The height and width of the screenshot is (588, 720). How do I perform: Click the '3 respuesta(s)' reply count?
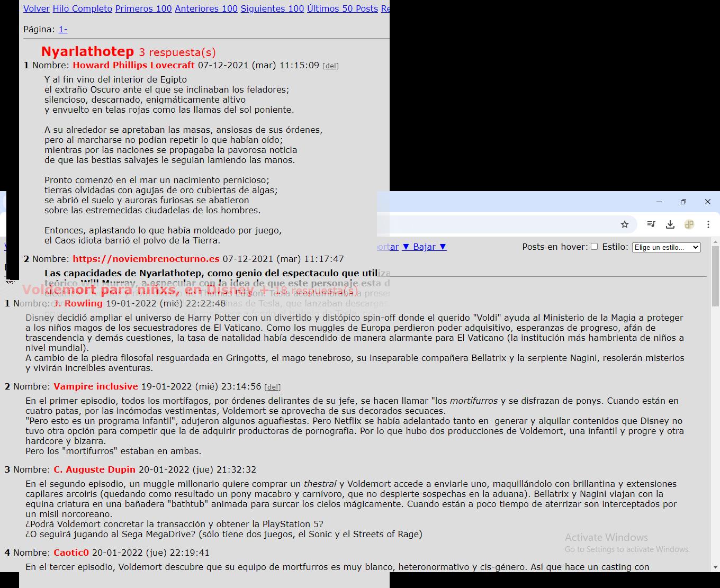pyautogui.click(x=177, y=52)
